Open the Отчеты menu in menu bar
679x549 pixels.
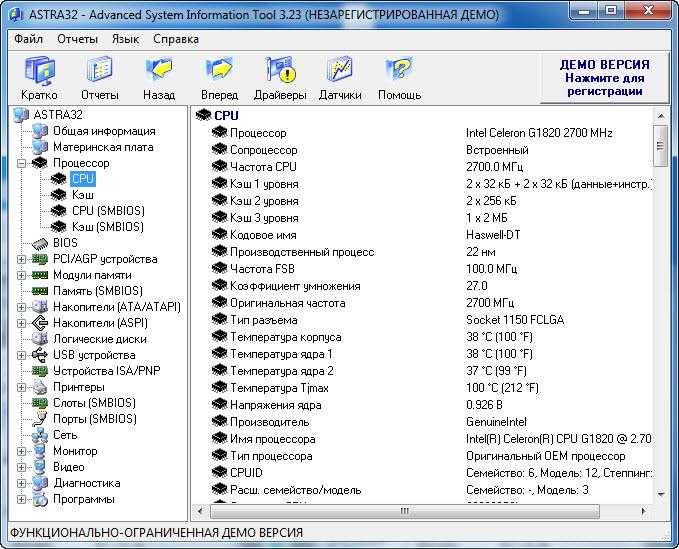78,39
